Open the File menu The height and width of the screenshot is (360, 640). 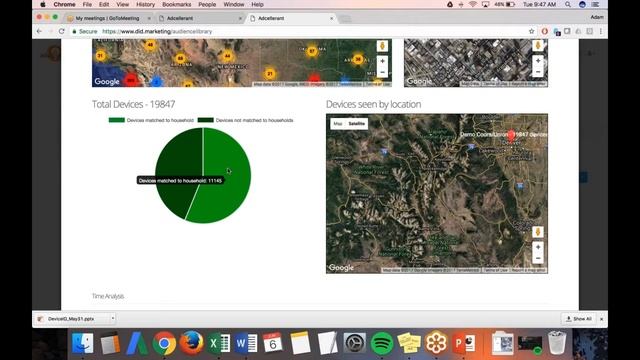(x=87, y=4)
